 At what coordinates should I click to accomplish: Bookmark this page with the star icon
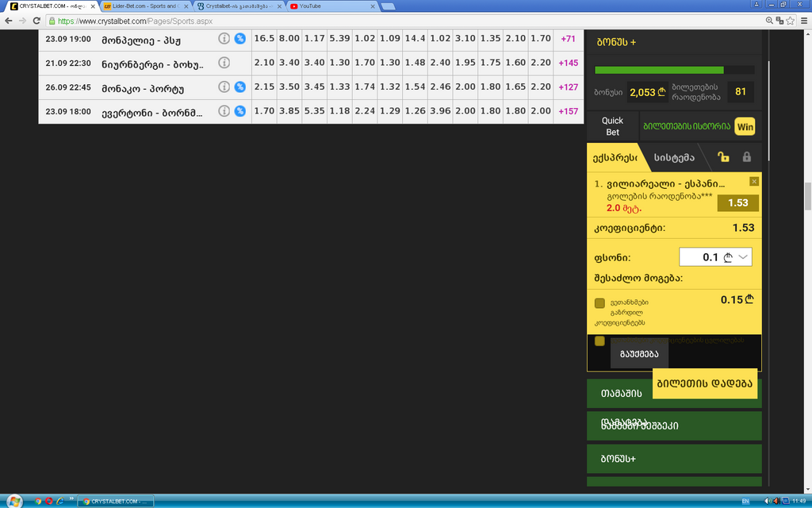[791, 21]
